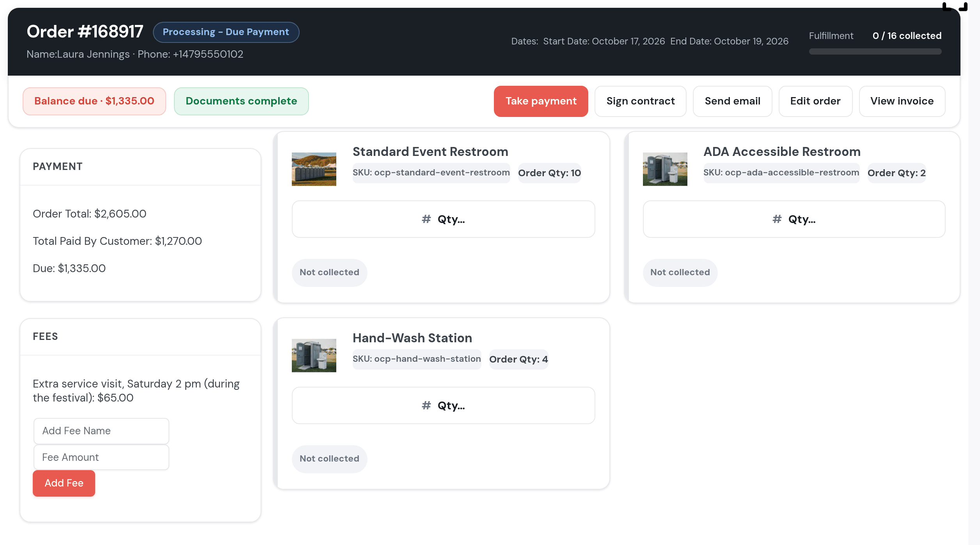Click the 'Order Qty: 4' chip
Screen dimensions: 980x545
tap(518, 359)
